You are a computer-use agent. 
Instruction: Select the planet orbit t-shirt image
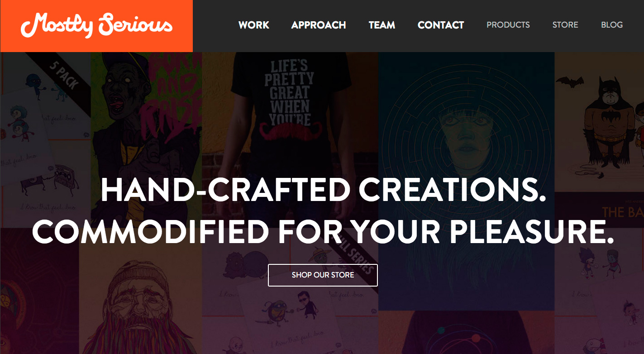(466, 333)
